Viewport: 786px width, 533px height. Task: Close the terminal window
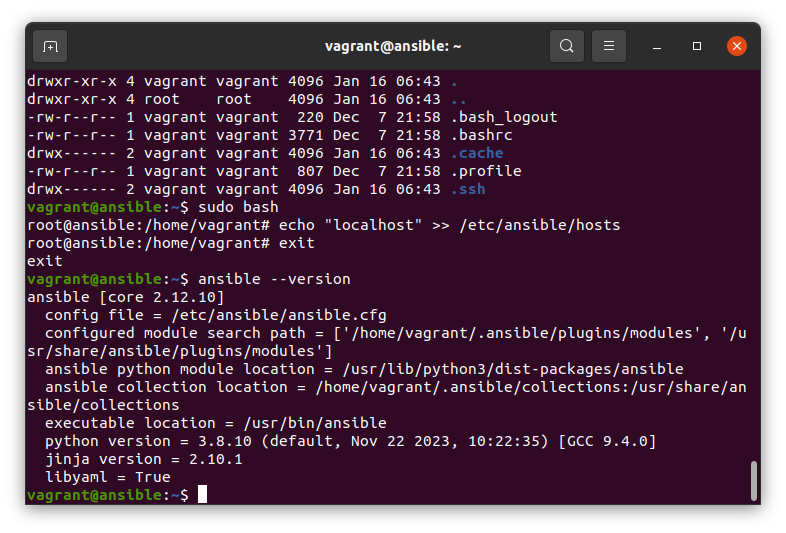[x=737, y=46]
